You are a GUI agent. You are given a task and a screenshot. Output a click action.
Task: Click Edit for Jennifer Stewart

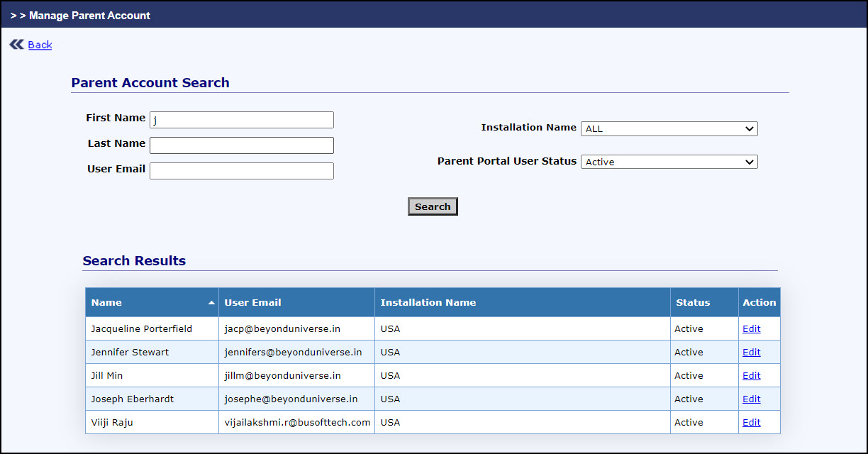(751, 352)
